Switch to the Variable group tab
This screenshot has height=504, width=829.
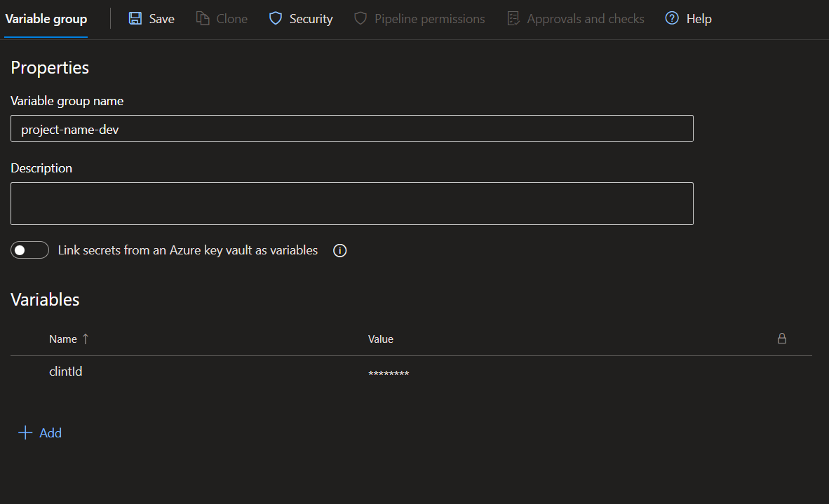click(x=46, y=19)
